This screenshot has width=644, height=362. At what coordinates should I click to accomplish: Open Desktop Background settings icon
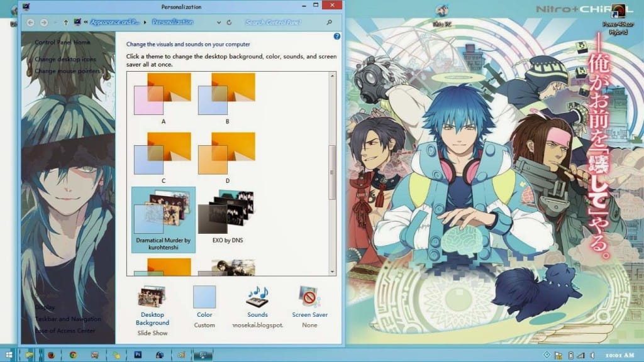tap(152, 297)
